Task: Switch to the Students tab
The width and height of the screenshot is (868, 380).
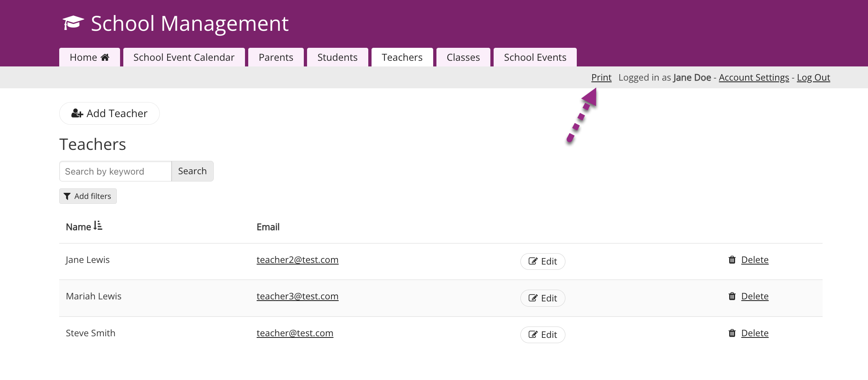Action: (x=337, y=57)
